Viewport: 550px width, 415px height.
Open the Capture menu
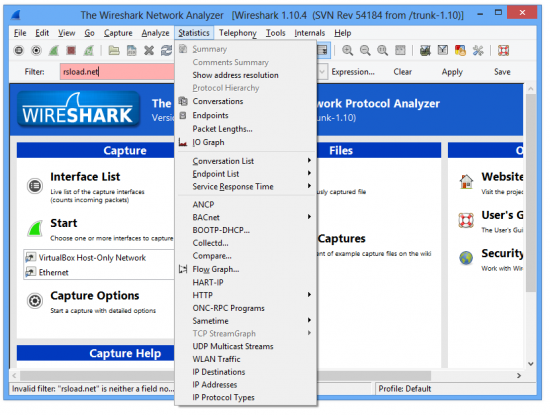[118, 33]
